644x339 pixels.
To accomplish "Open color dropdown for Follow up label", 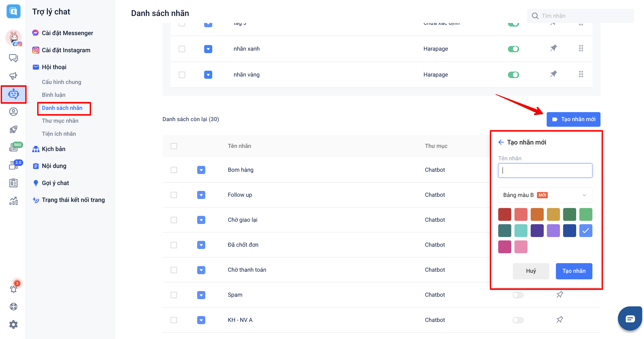I will tap(201, 195).
